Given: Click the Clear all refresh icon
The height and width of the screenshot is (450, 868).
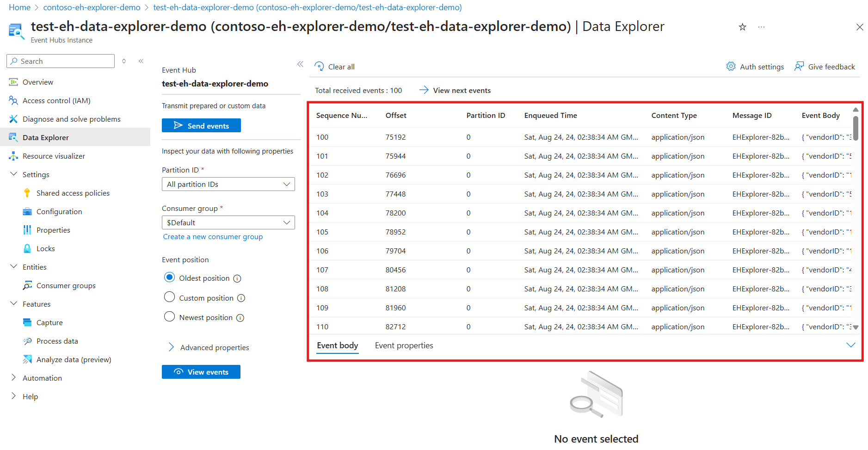Looking at the screenshot, I should click(x=319, y=67).
